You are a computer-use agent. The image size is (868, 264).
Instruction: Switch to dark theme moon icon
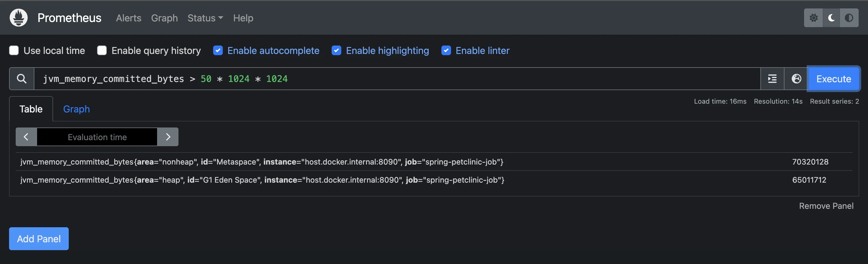[x=831, y=18]
